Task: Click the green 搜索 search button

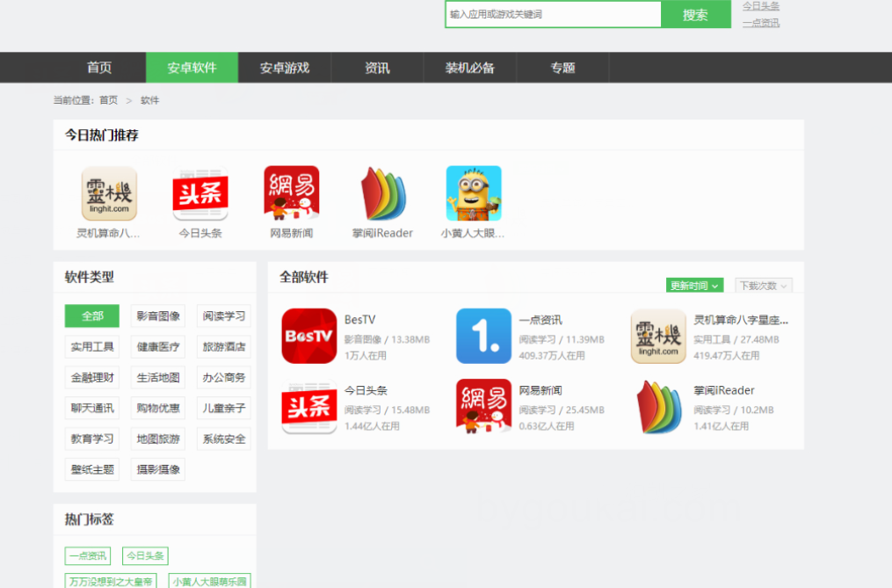Action: [x=696, y=14]
